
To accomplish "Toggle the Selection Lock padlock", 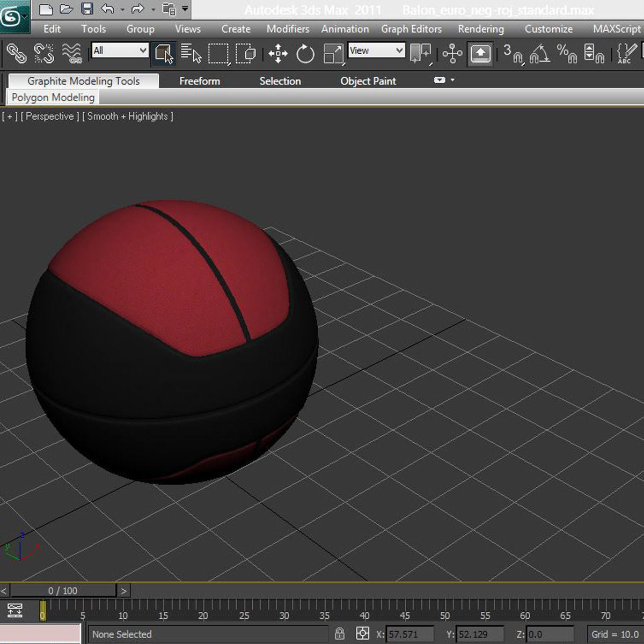I will (340, 634).
